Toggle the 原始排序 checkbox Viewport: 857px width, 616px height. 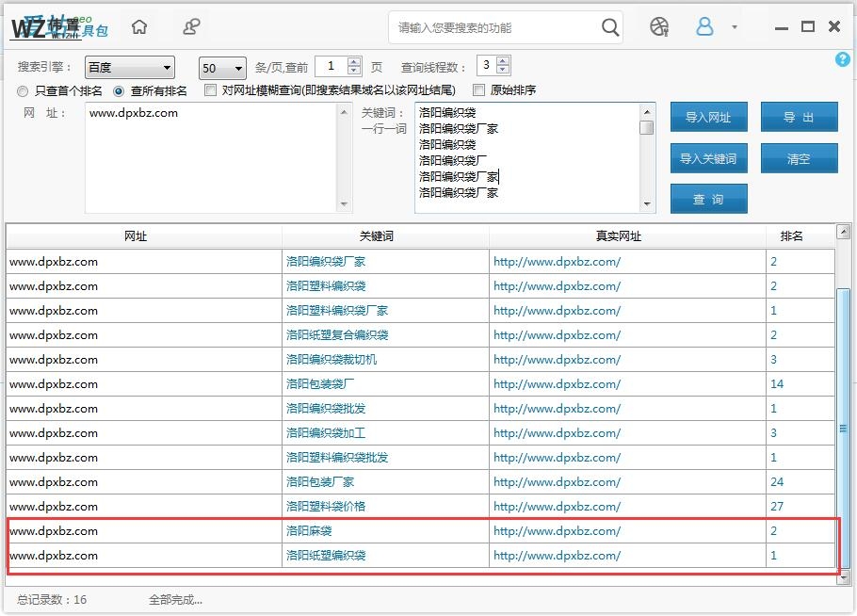[x=478, y=90]
